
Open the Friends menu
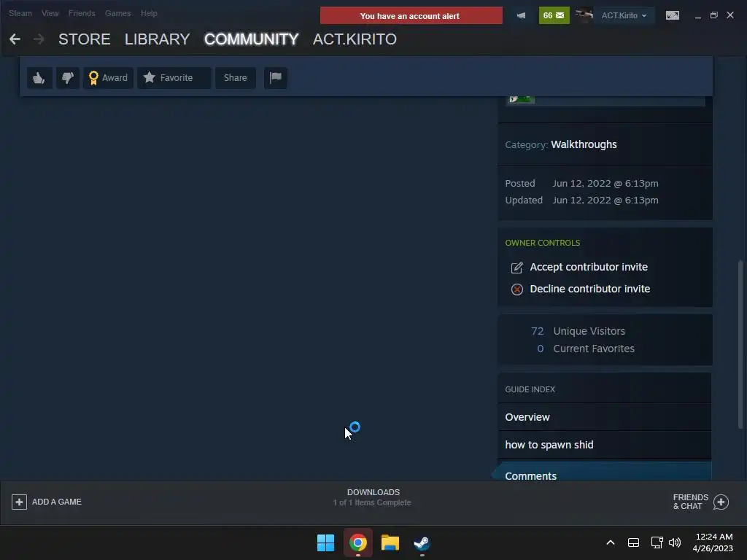(82, 13)
